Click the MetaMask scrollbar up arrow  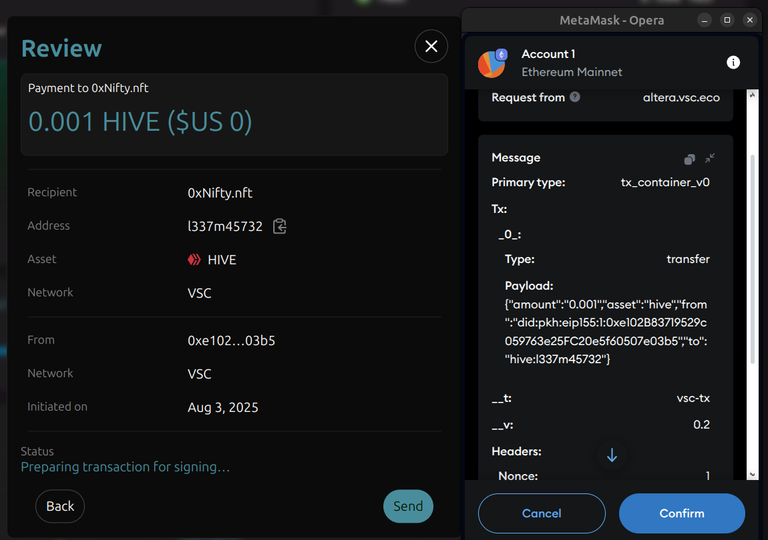pyautogui.click(x=753, y=95)
